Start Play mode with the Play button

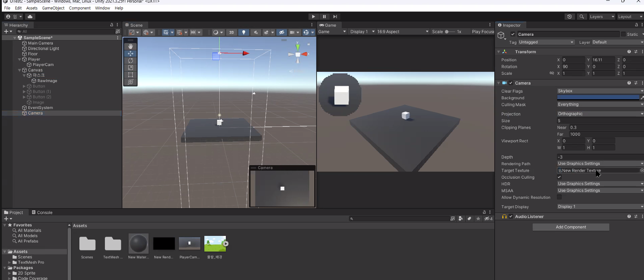[x=313, y=16]
